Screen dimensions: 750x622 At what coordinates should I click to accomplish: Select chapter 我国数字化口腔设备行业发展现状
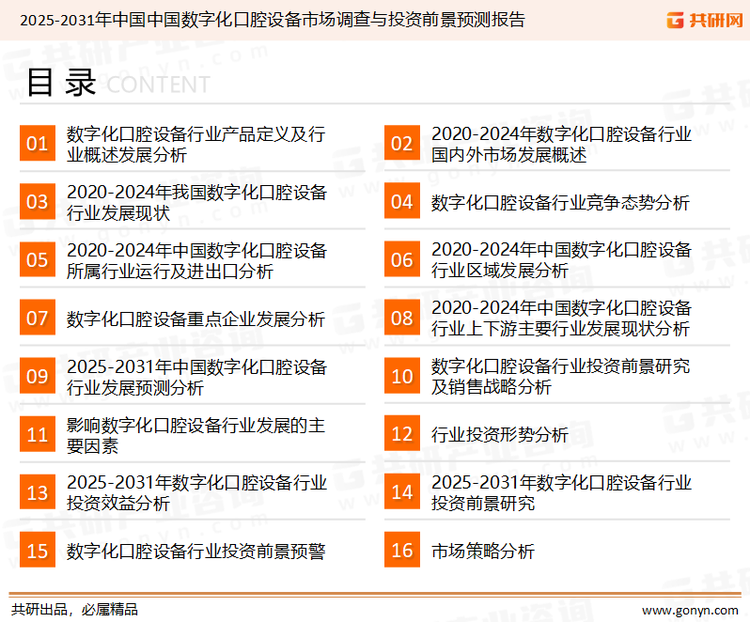[197, 202]
